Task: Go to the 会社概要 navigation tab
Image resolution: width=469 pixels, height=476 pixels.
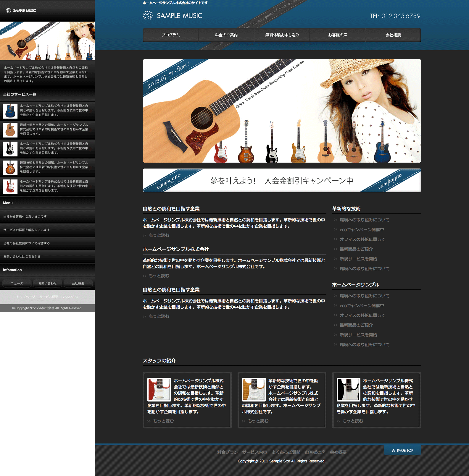Action: coord(393,35)
